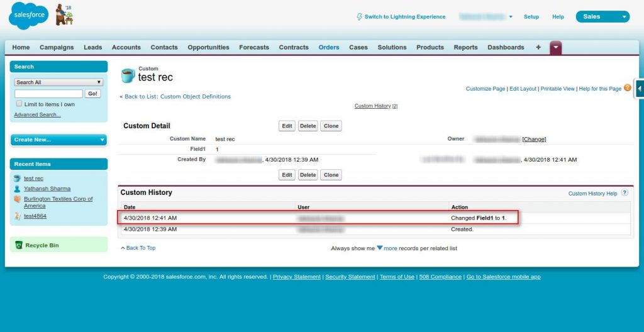
Task: Click the Salesforce cloud logo
Action: [x=28, y=16]
